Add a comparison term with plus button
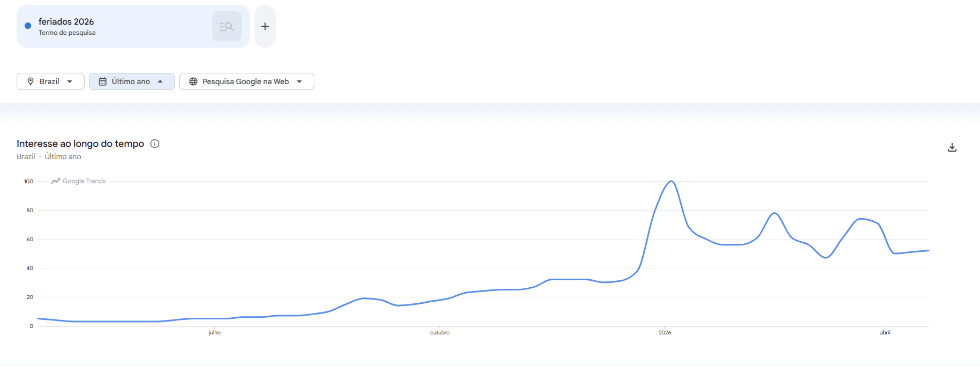The width and height of the screenshot is (980, 366). (x=265, y=26)
